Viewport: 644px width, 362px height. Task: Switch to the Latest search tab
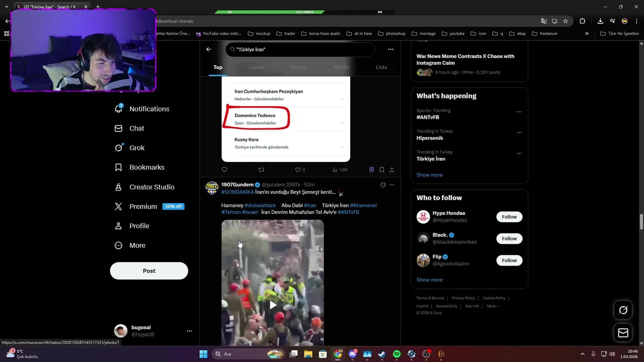coord(257,67)
